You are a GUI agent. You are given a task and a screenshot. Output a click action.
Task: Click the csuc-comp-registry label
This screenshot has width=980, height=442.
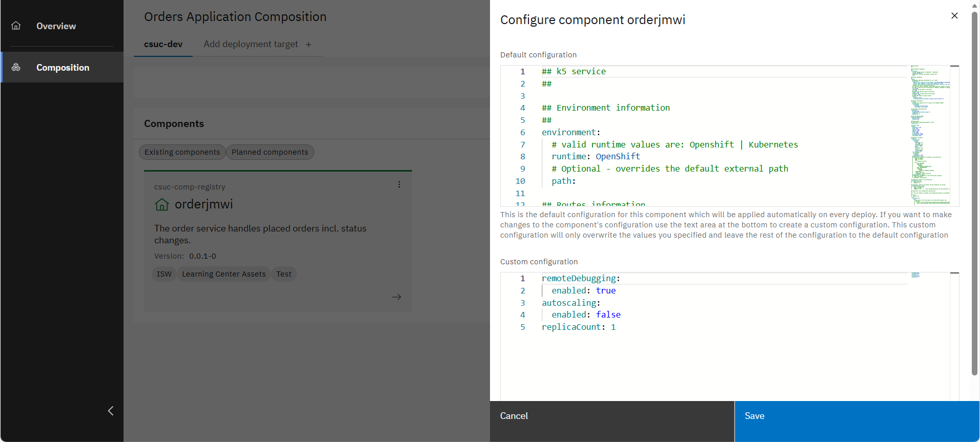(x=190, y=187)
